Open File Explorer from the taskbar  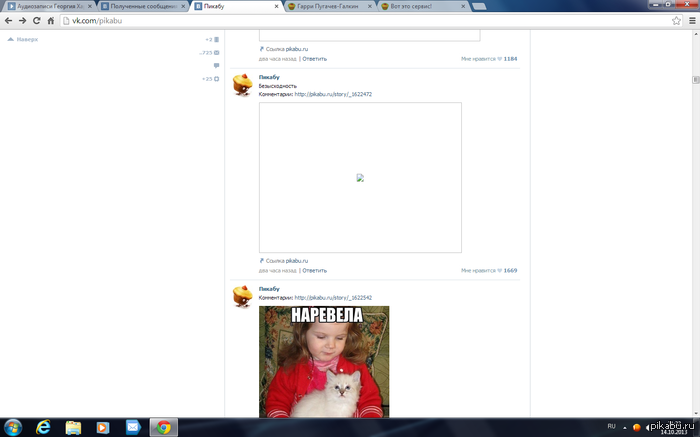coord(73,427)
